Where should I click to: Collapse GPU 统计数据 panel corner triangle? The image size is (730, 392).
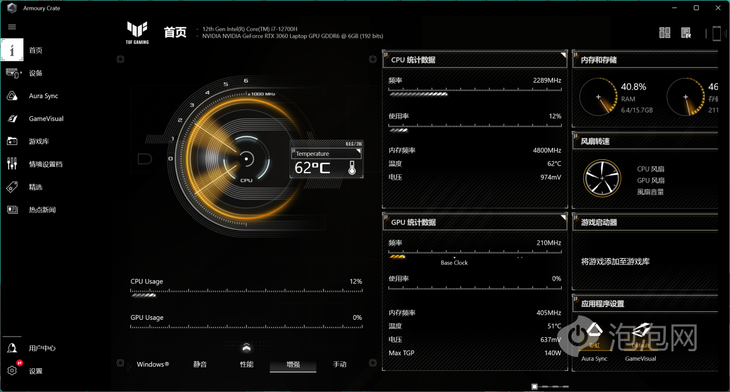(x=563, y=217)
